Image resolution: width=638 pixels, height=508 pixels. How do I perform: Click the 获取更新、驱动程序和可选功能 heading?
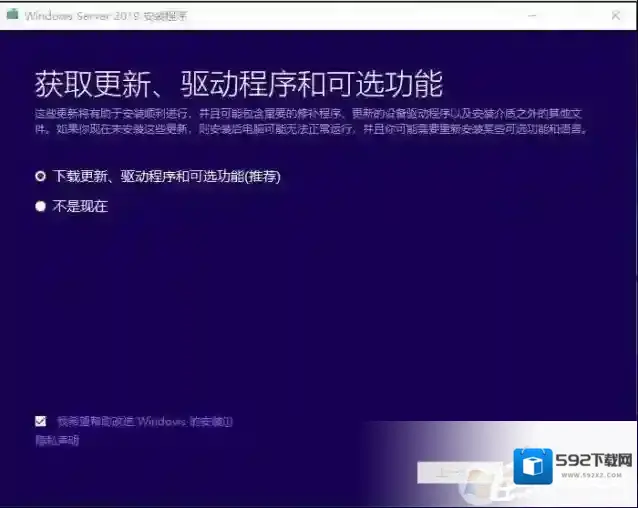(x=238, y=82)
